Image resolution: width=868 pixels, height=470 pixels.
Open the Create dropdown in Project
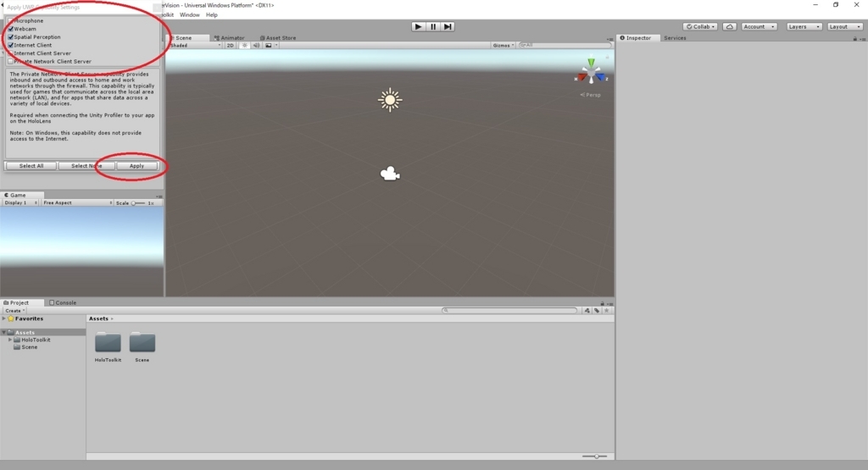[x=15, y=311]
